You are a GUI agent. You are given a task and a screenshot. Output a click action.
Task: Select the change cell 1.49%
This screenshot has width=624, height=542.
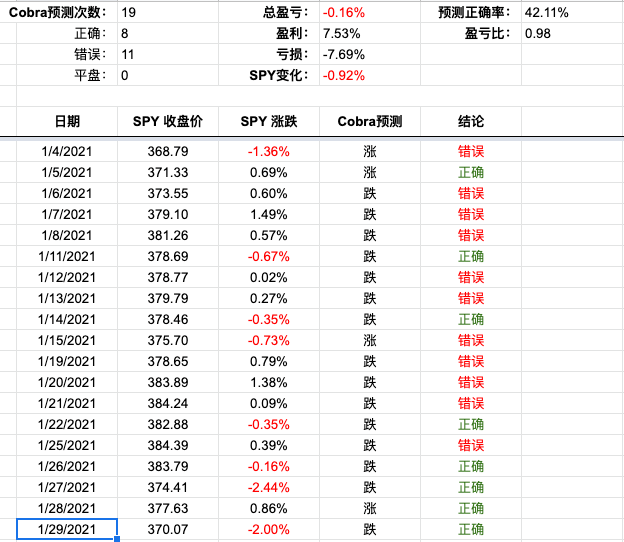[269, 214]
